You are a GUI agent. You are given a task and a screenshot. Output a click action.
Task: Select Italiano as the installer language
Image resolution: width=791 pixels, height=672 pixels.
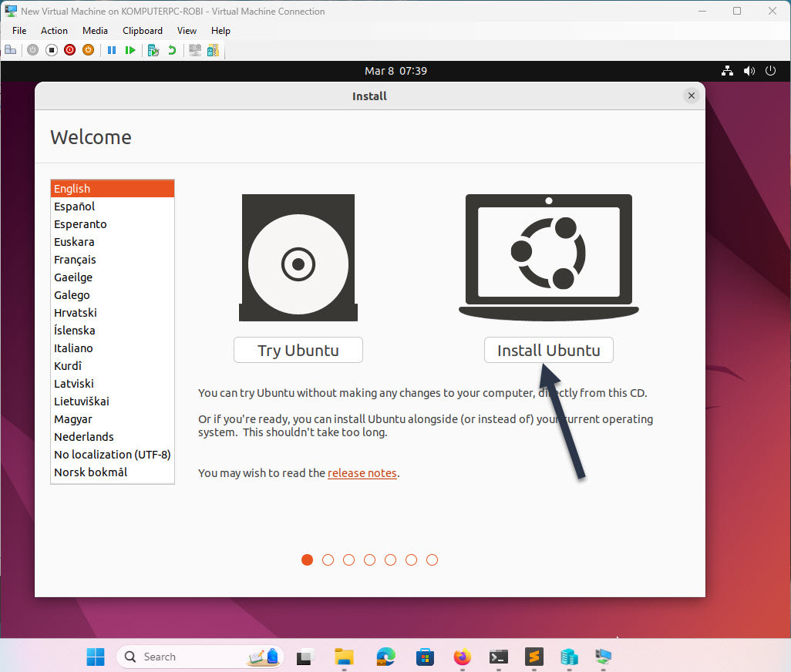tap(73, 348)
